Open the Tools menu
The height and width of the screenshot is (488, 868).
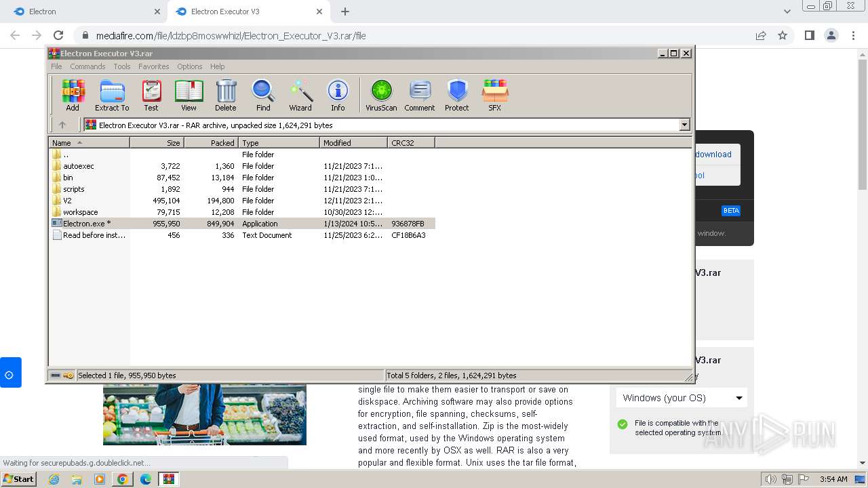click(122, 66)
